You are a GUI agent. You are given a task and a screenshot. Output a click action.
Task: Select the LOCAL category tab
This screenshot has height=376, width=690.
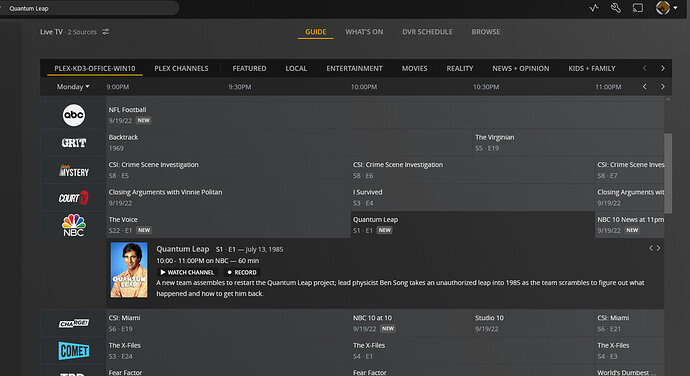coord(296,68)
